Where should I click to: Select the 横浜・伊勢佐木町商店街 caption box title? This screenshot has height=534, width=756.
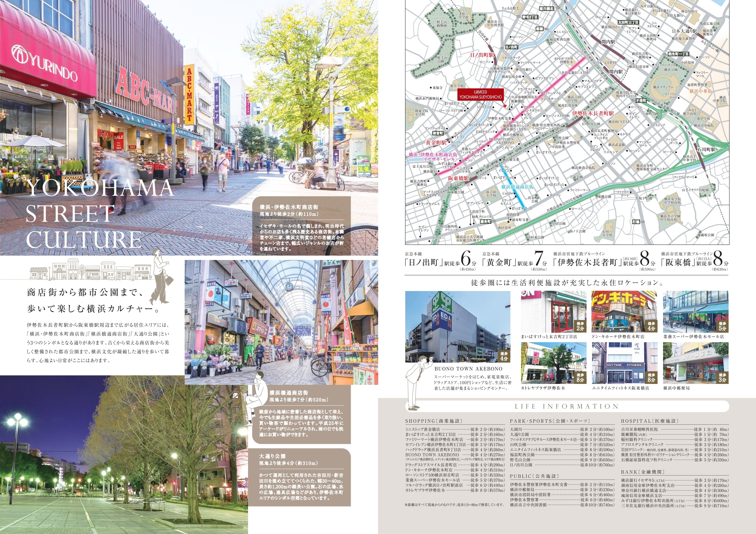(289, 207)
